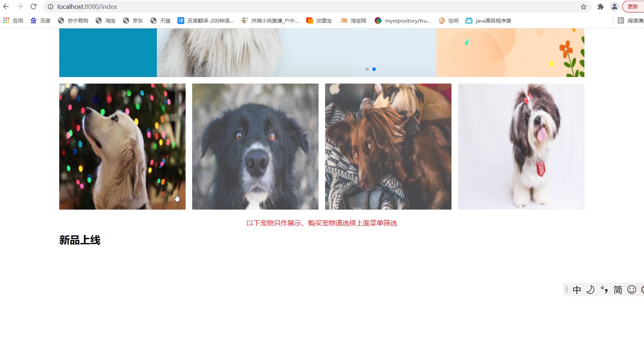Open the 淘宝网 bookmark
This screenshot has width=644, height=337.
point(353,21)
